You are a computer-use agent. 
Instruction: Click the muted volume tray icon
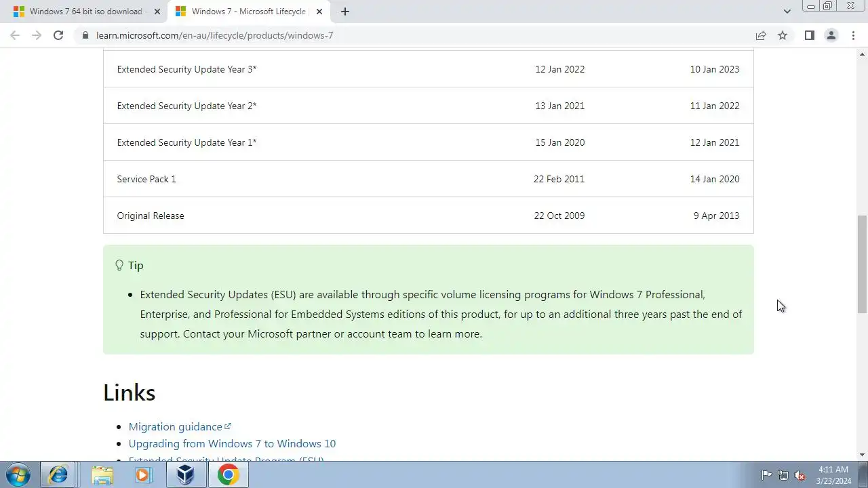800,475
